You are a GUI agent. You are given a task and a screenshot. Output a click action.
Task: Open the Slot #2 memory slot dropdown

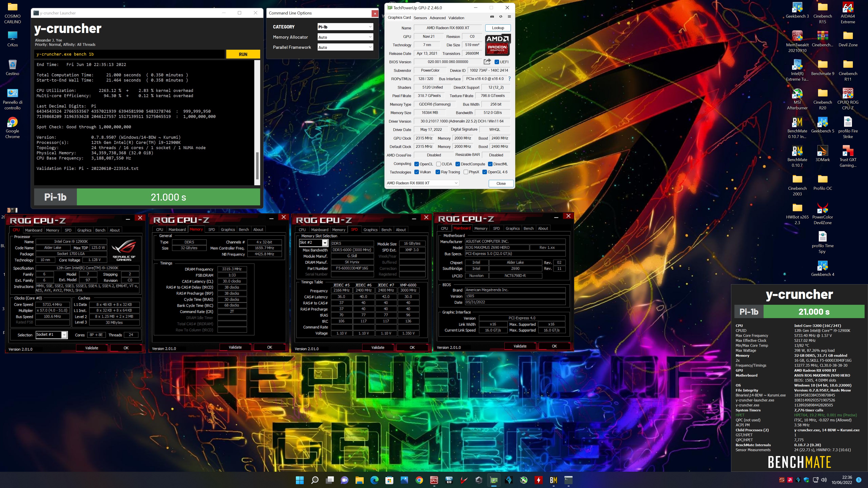[x=313, y=242]
